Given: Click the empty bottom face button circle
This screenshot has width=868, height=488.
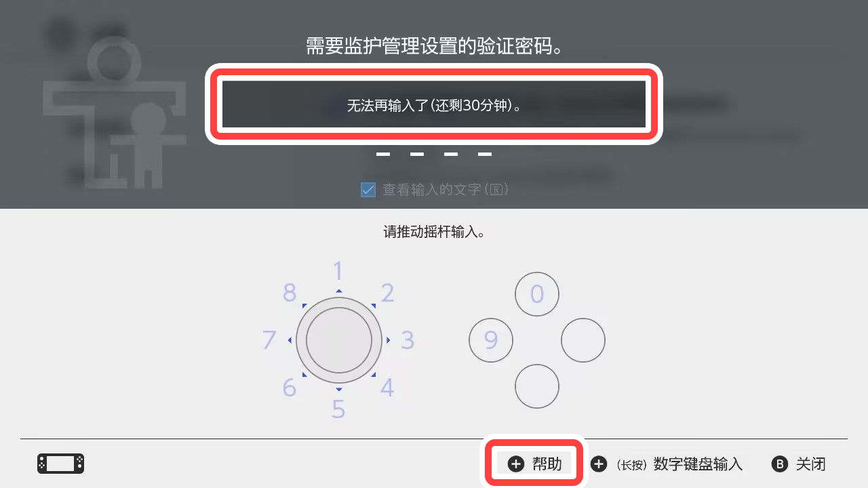Looking at the screenshot, I should [x=537, y=386].
